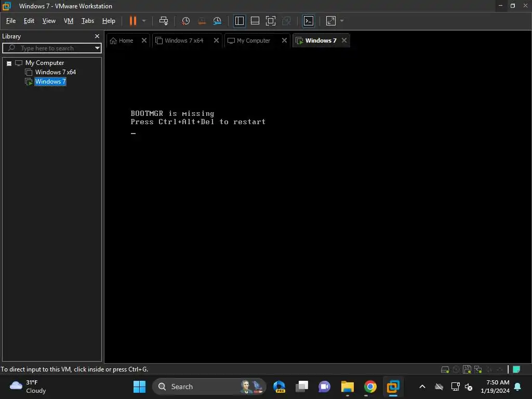The height and width of the screenshot is (399, 532).
Task: Show hidden system tray icons chevron
Action: coord(422,387)
